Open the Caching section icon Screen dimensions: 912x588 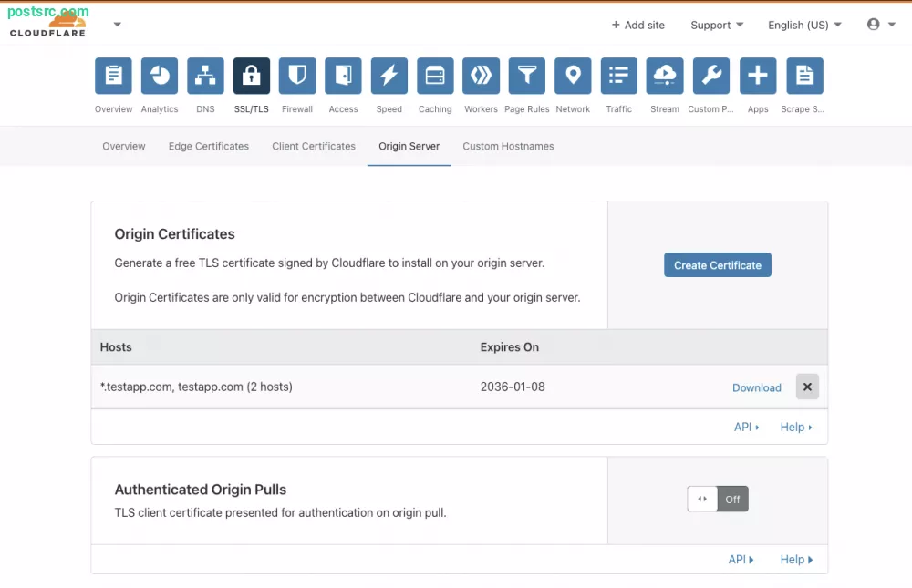(x=435, y=77)
